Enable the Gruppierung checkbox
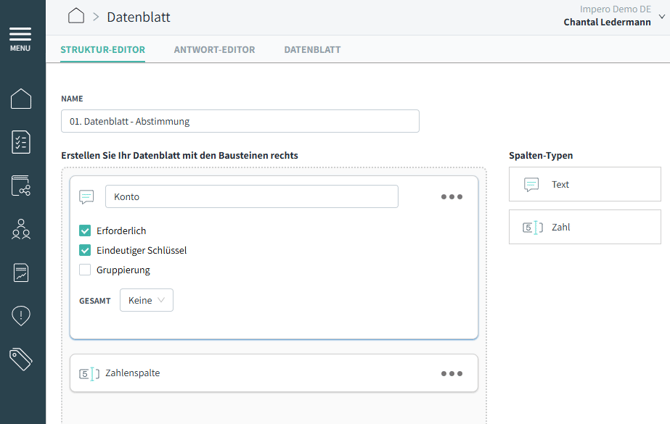The width and height of the screenshot is (670, 424). pos(85,270)
